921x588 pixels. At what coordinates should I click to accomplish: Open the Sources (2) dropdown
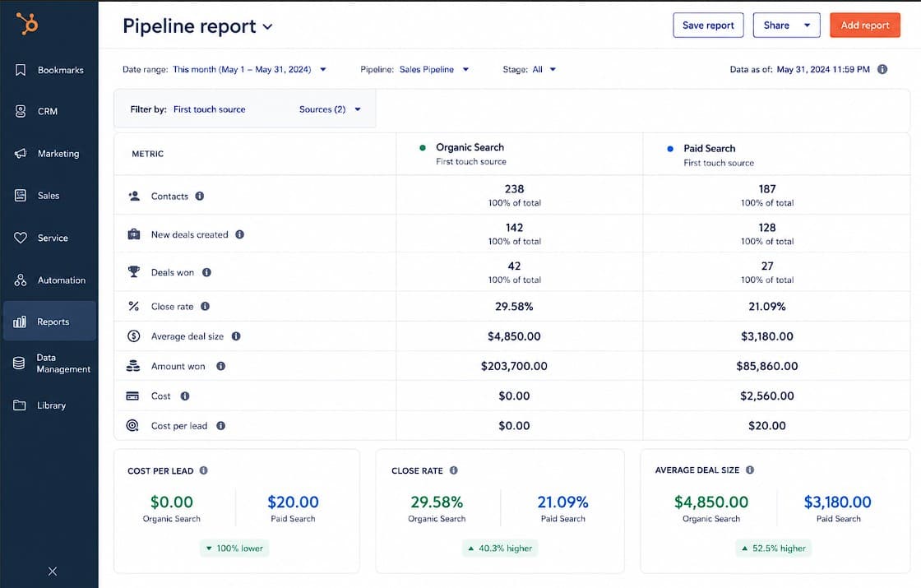click(330, 109)
